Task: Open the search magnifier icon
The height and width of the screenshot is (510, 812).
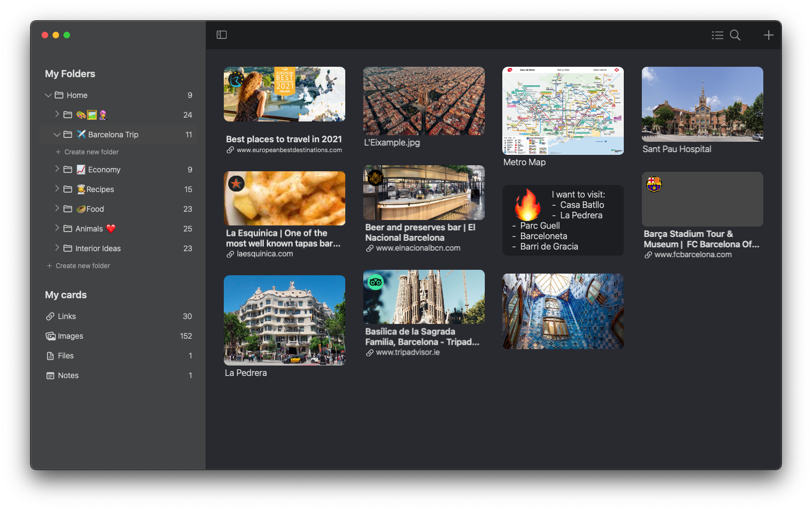Action: tap(735, 35)
